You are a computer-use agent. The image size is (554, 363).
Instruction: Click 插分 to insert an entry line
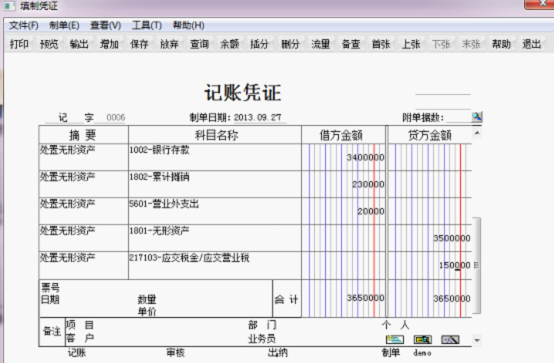[259, 44]
